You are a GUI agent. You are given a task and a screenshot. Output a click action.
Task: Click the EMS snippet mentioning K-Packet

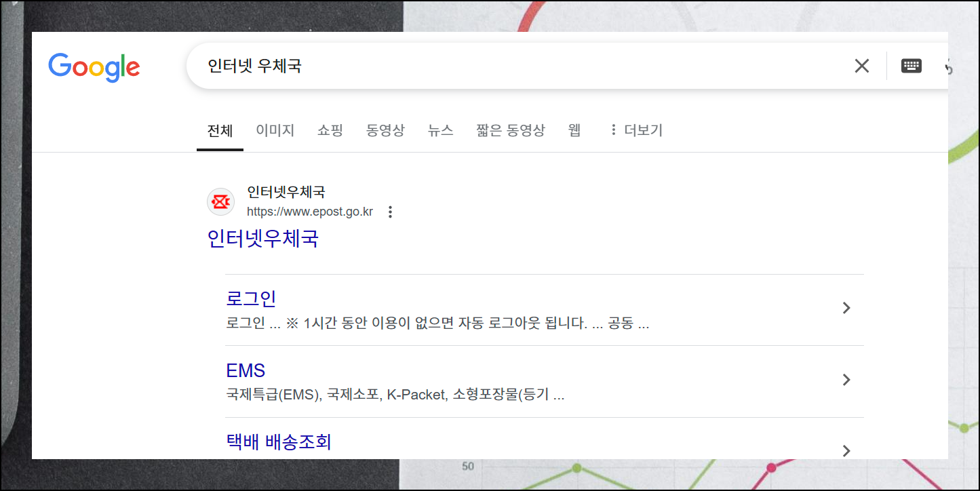(x=395, y=395)
